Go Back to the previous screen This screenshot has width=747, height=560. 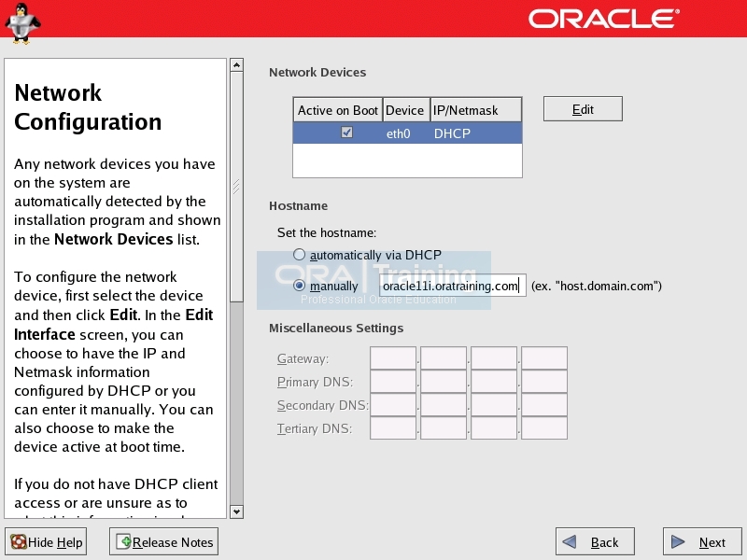coord(595,541)
